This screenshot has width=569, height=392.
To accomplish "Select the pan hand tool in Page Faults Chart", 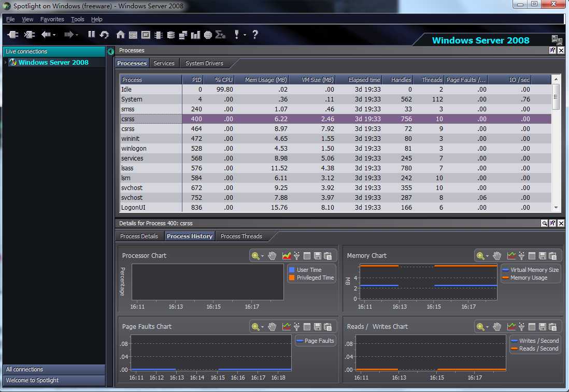I will (272, 327).
